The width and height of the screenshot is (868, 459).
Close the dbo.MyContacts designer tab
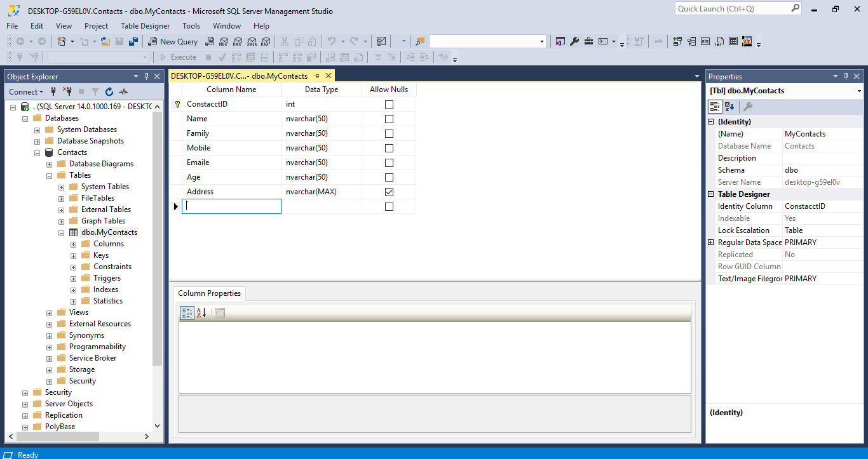tap(329, 76)
